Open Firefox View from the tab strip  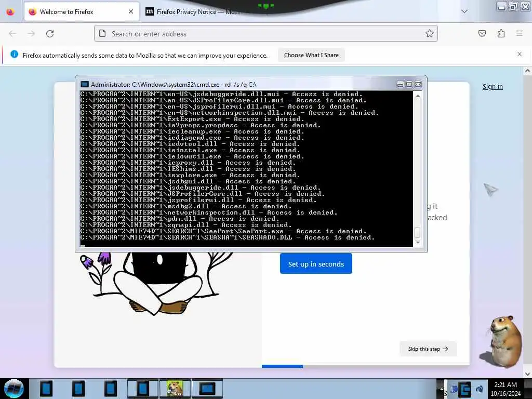tap(10, 12)
